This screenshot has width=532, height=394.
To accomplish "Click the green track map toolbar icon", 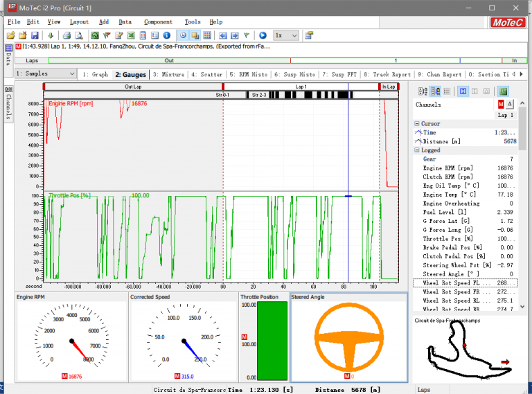I will (x=95, y=35).
